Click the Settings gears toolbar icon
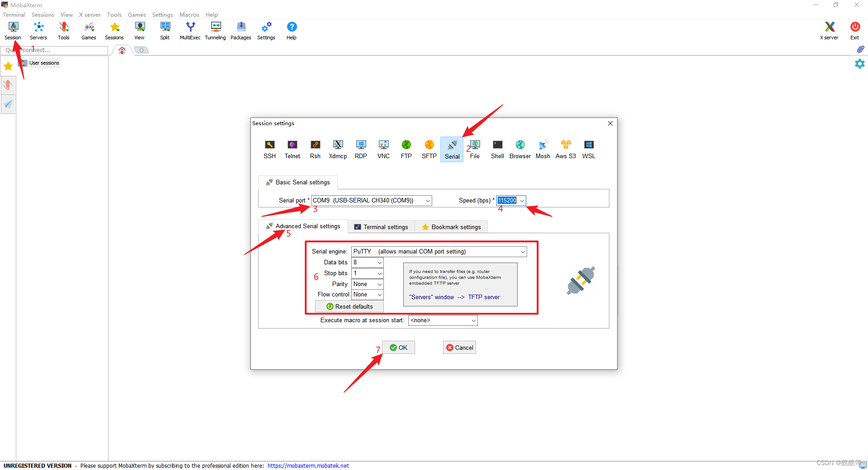868x470 pixels. pos(266,31)
